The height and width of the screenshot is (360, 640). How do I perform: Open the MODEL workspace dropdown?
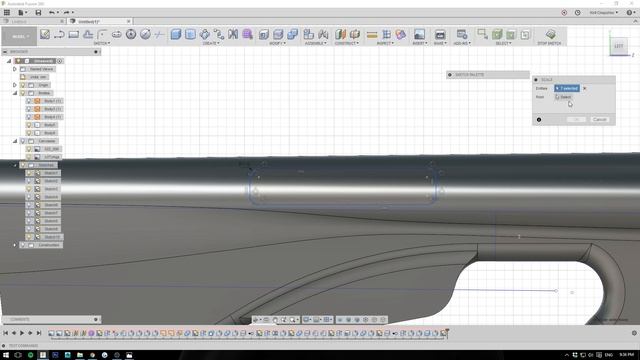pyautogui.click(x=19, y=36)
